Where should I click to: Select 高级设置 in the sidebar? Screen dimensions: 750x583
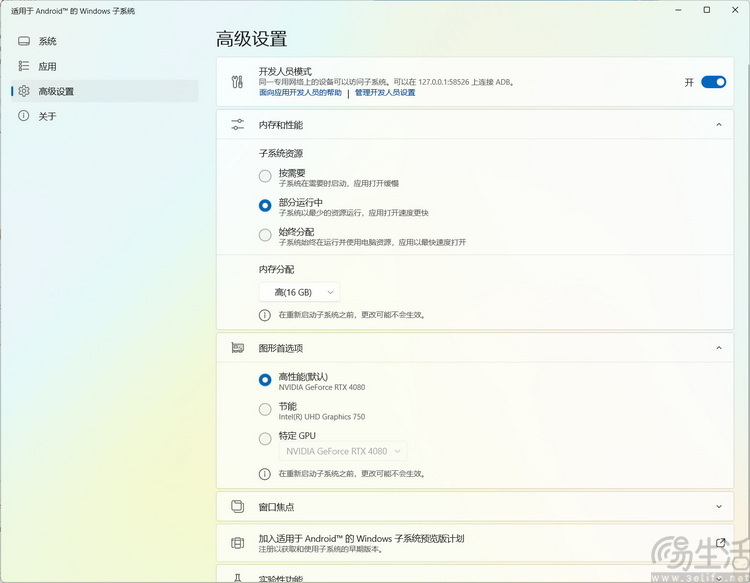[104, 91]
